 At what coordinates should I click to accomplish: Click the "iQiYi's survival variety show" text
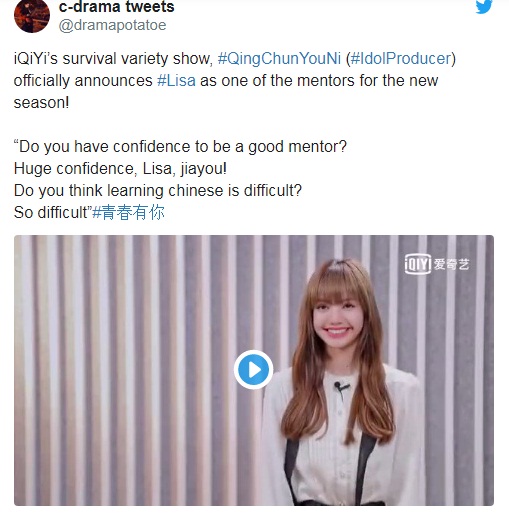tap(113, 59)
